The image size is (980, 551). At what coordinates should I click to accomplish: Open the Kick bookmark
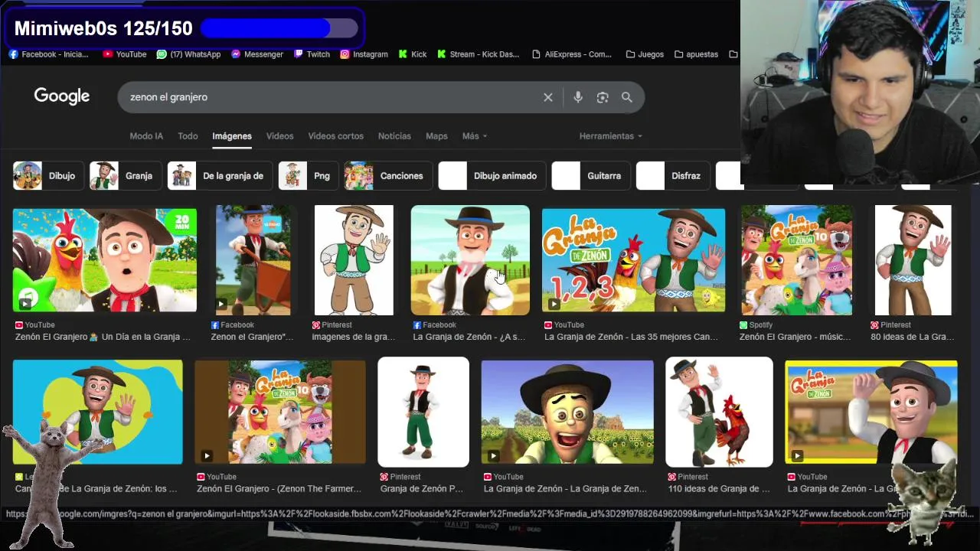click(x=413, y=54)
